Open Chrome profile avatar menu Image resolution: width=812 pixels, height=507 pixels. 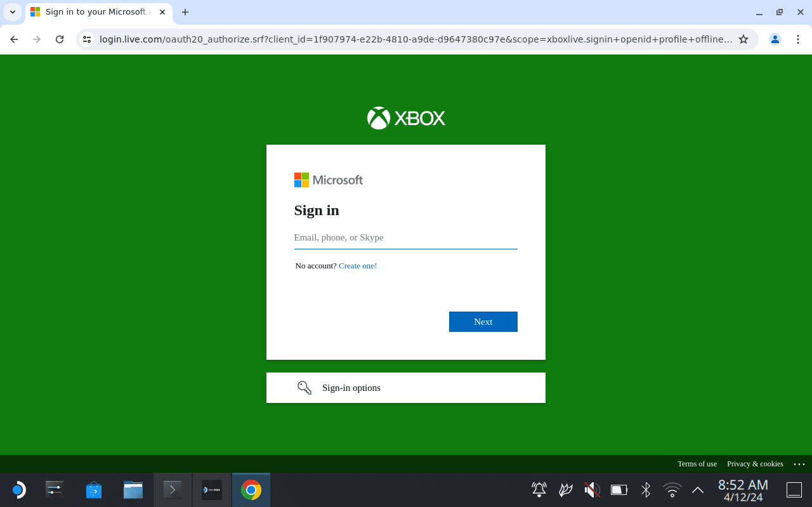775,39
